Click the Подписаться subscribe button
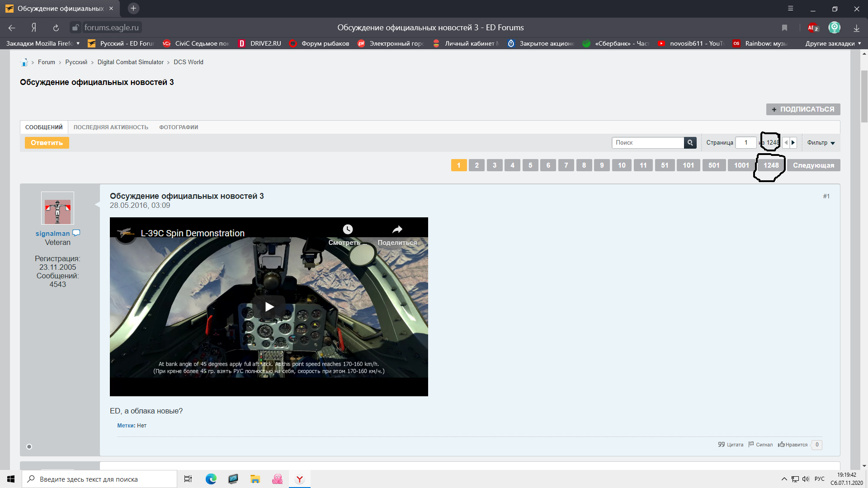 click(803, 109)
